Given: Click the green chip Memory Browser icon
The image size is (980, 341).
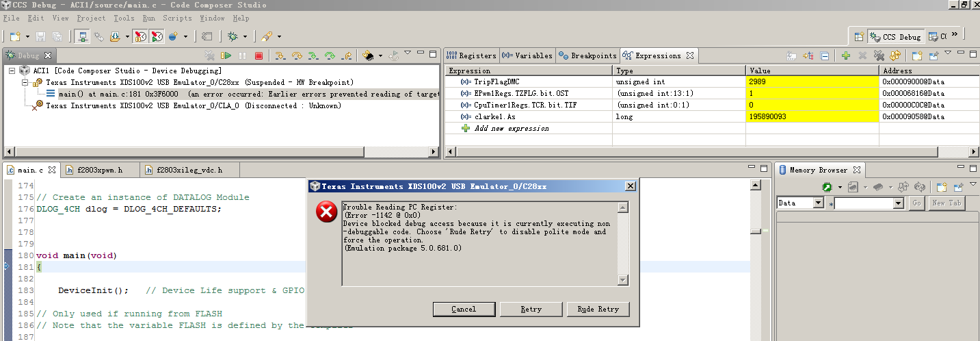Looking at the screenshot, I should pos(827,186).
